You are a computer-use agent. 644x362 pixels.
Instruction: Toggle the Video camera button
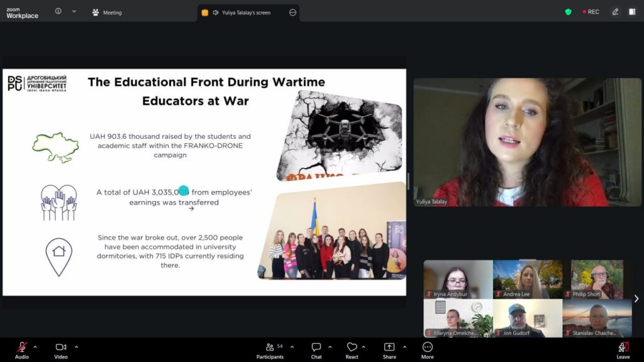pyautogui.click(x=61, y=348)
